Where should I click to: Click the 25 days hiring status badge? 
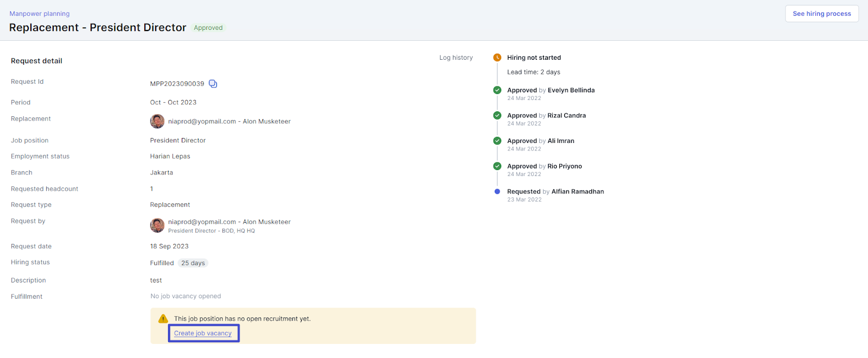click(193, 263)
